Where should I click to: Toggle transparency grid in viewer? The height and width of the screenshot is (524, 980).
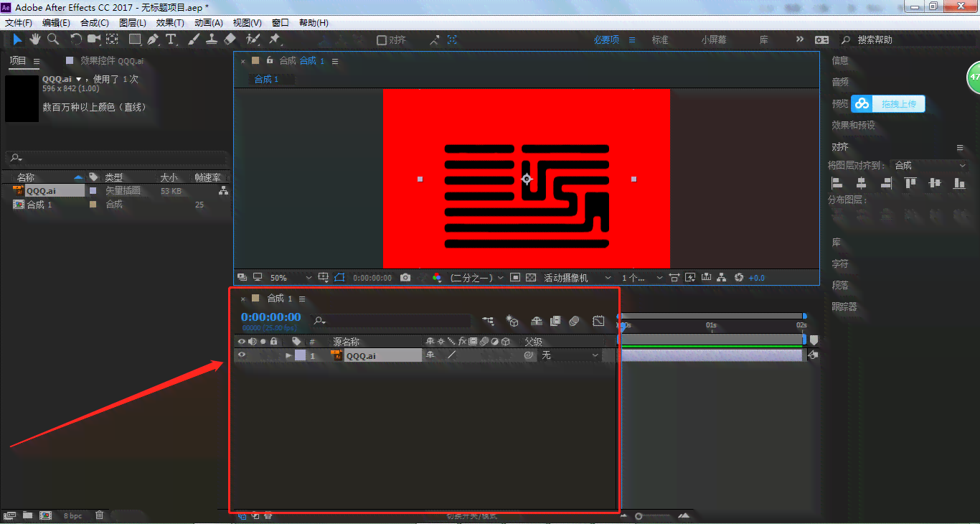tap(531, 278)
